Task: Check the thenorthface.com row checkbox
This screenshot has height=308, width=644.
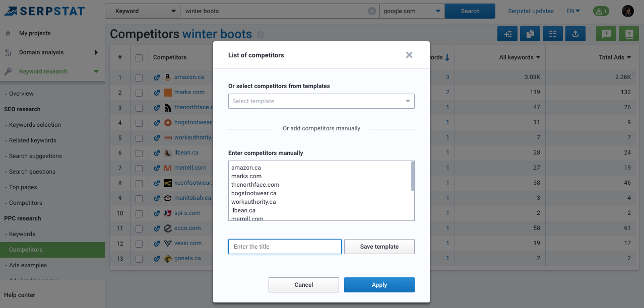Action: pyautogui.click(x=139, y=108)
